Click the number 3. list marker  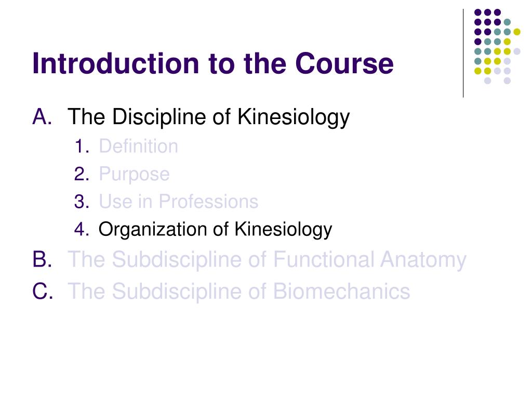[x=82, y=202]
